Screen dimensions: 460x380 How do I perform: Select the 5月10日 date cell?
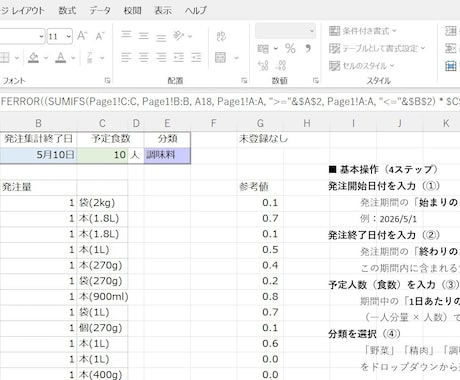point(38,155)
